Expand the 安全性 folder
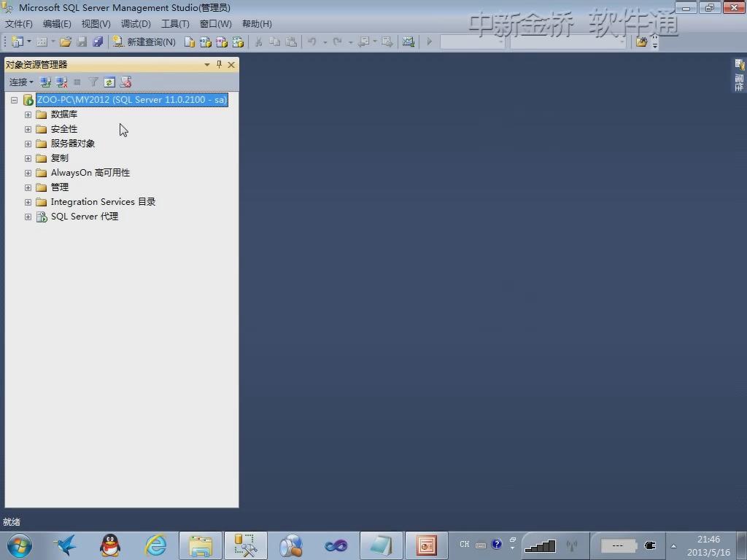The width and height of the screenshot is (747, 560). pyautogui.click(x=28, y=130)
